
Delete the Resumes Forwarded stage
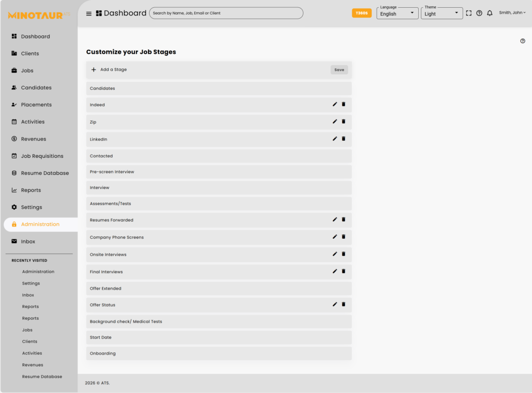coord(343,220)
